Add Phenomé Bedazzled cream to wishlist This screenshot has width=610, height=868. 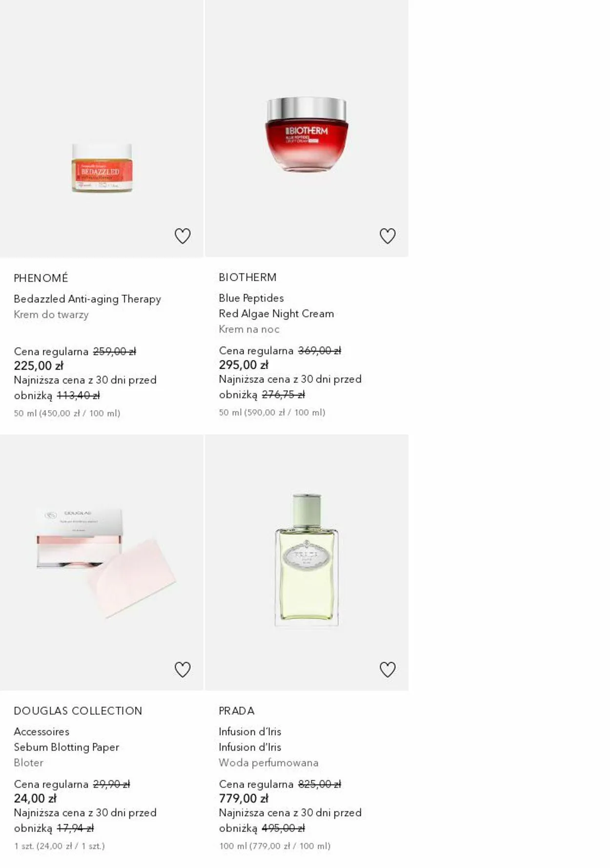tap(183, 236)
